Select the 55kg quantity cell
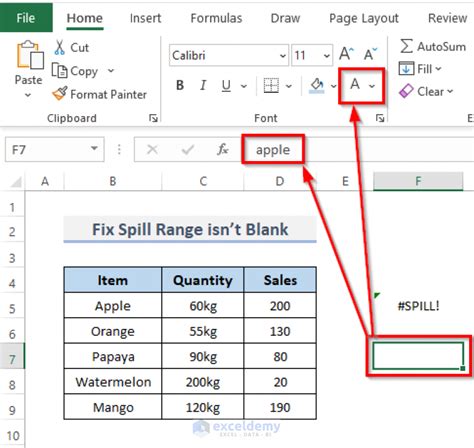This screenshot has height=448, width=474. click(x=203, y=331)
